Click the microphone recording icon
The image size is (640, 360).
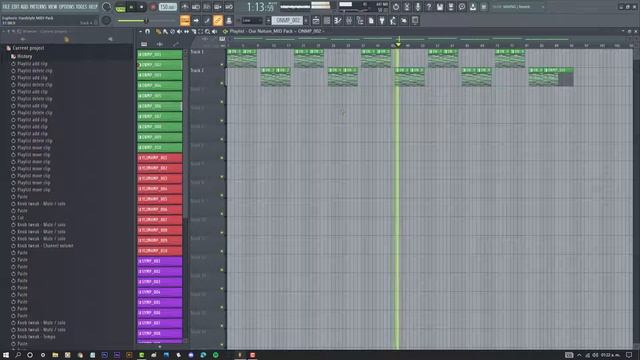pos(418,7)
